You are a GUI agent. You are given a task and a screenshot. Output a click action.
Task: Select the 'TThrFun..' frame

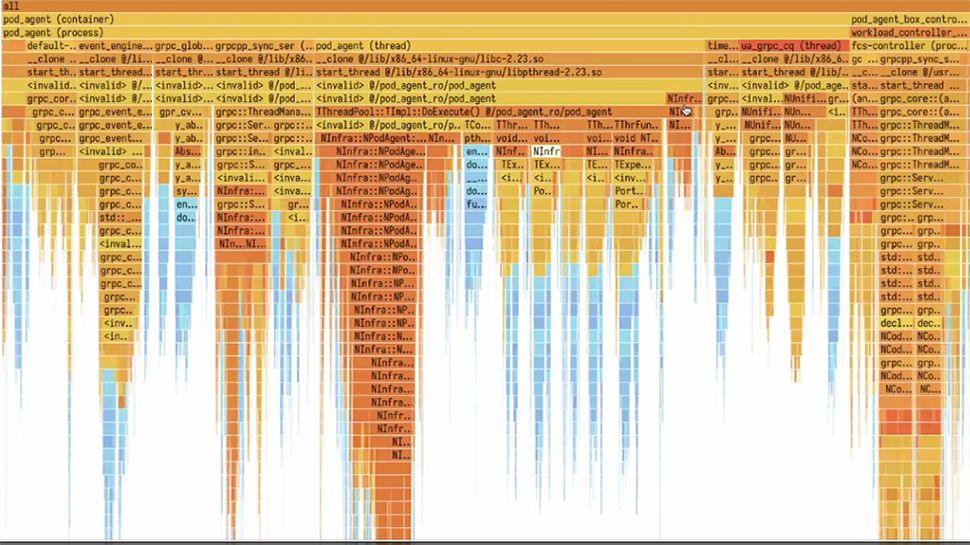click(x=637, y=125)
